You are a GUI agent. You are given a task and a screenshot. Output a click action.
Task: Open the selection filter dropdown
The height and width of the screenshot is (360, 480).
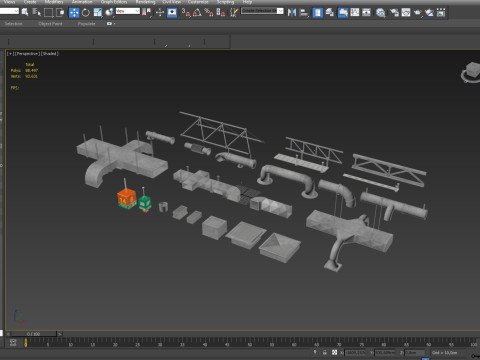point(9,11)
